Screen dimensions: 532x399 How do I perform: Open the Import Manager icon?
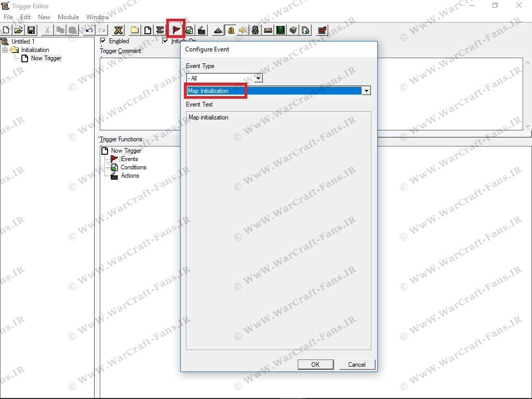pyautogui.click(x=305, y=30)
